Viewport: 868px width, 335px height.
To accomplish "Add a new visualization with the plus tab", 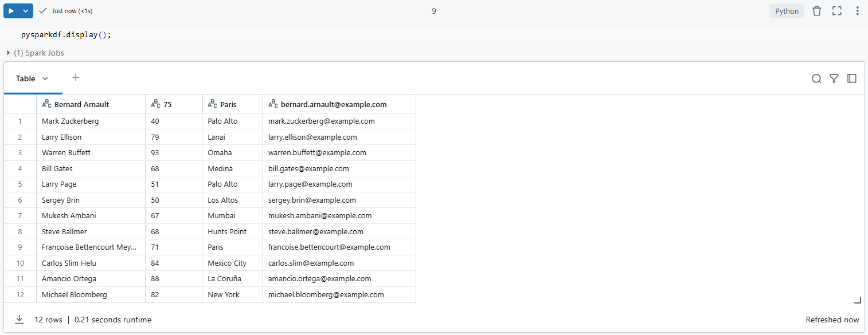I will (75, 77).
